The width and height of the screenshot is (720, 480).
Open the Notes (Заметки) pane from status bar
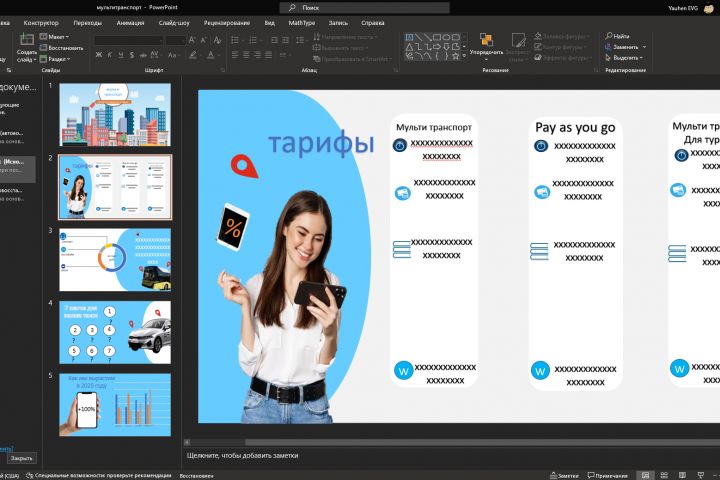pos(565,475)
